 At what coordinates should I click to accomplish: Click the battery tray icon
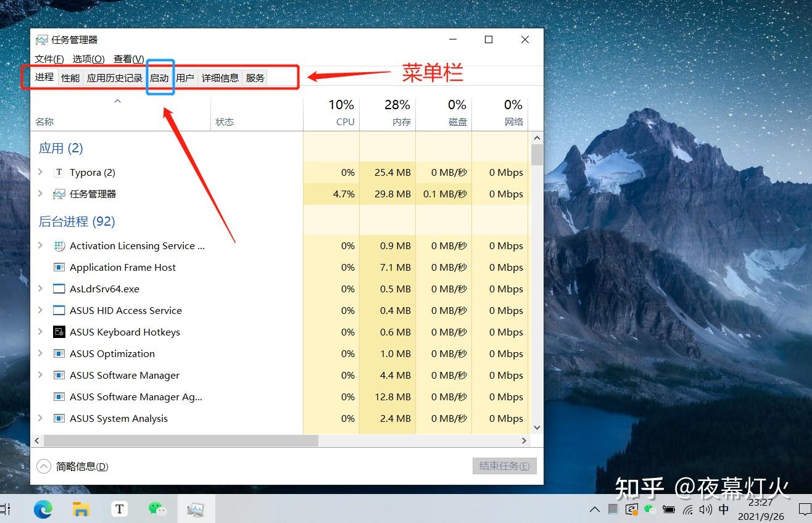[x=668, y=509]
